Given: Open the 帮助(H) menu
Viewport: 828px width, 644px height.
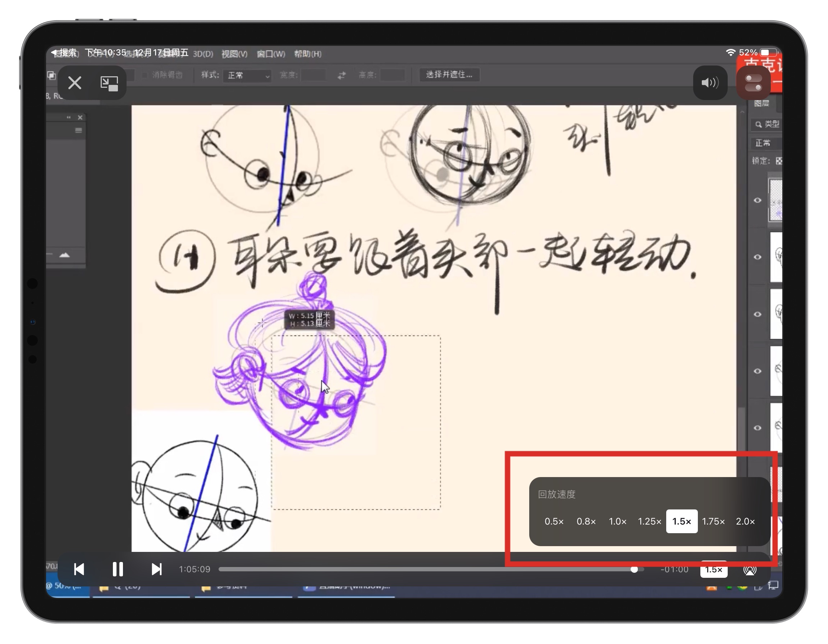Looking at the screenshot, I should click(308, 54).
